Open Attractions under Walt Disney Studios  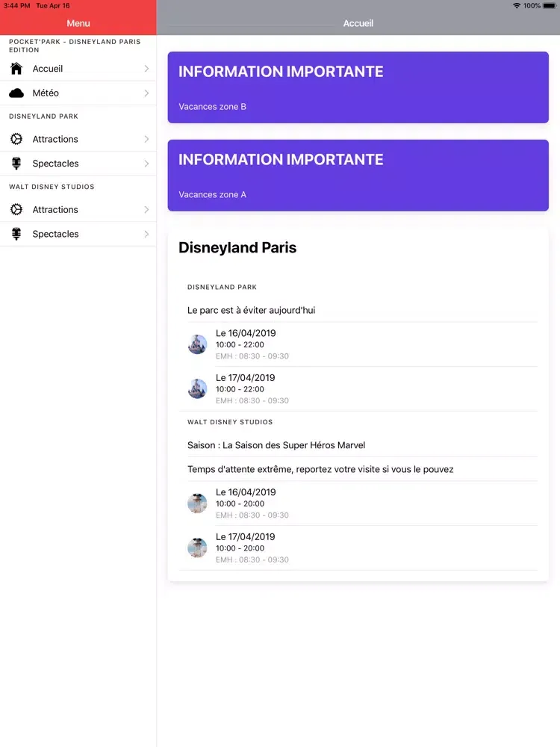pyautogui.click(x=78, y=210)
